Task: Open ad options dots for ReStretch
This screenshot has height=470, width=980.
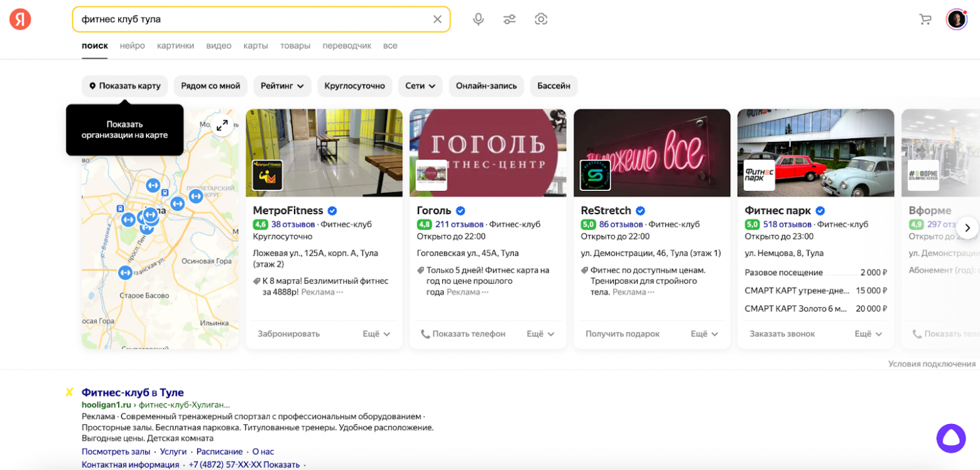Action: coord(651,292)
